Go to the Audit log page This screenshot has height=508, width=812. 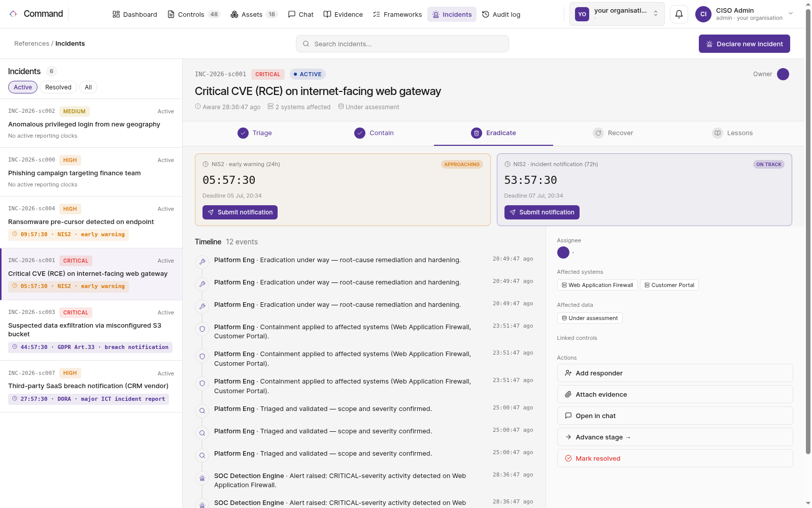click(x=501, y=14)
